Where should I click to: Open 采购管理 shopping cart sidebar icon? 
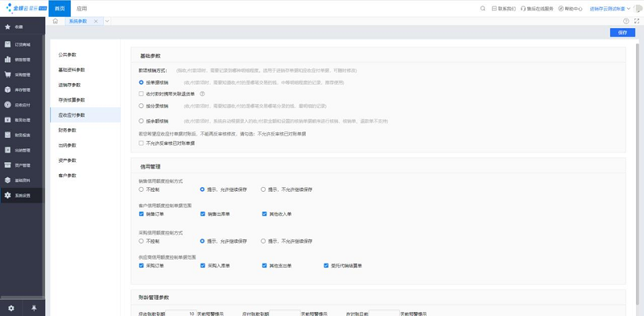click(7, 74)
